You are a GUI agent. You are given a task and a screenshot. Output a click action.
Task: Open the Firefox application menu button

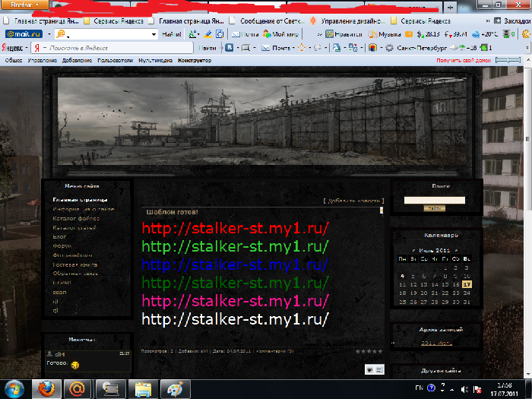tap(24, 5)
